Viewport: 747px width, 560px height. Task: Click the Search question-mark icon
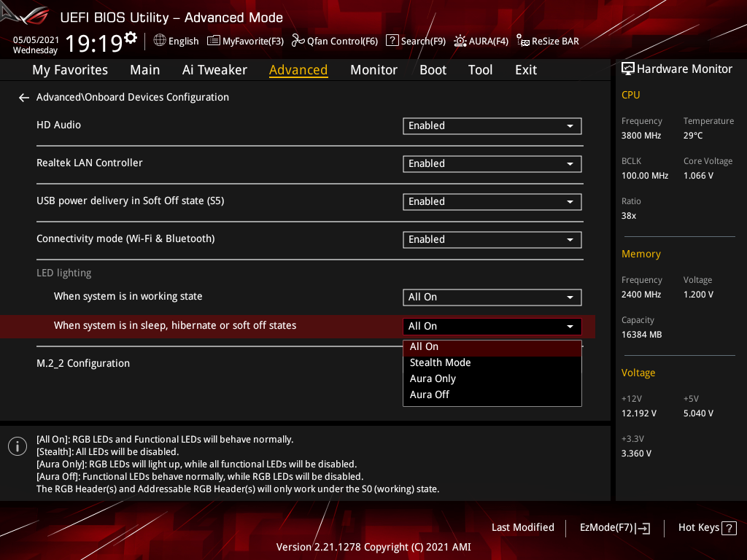(x=392, y=41)
